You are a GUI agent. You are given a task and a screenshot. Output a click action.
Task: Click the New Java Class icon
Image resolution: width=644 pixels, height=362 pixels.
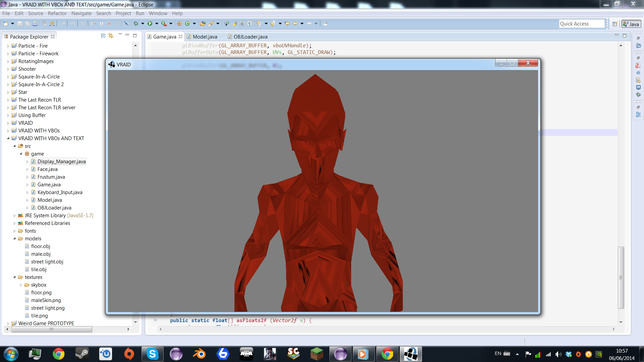(187, 23)
